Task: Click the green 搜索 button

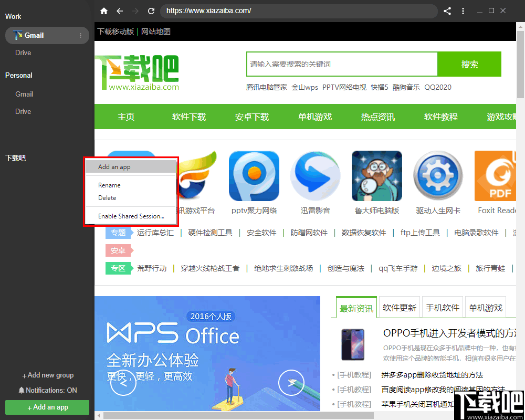Action: pos(469,64)
